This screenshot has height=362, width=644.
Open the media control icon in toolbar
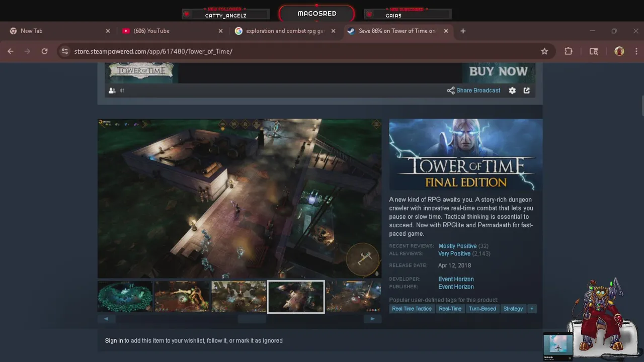(594, 51)
